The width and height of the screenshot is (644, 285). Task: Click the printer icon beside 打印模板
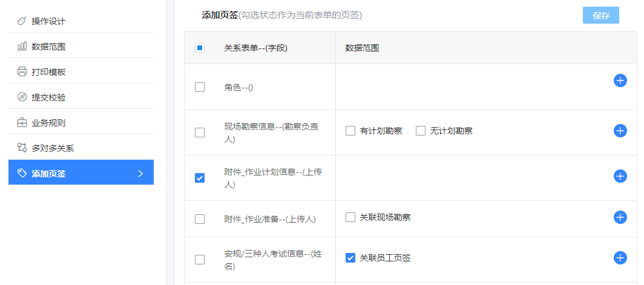(22, 72)
